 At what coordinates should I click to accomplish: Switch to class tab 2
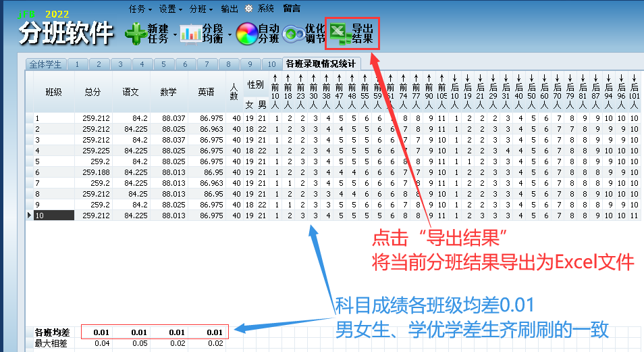pos(99,64)
